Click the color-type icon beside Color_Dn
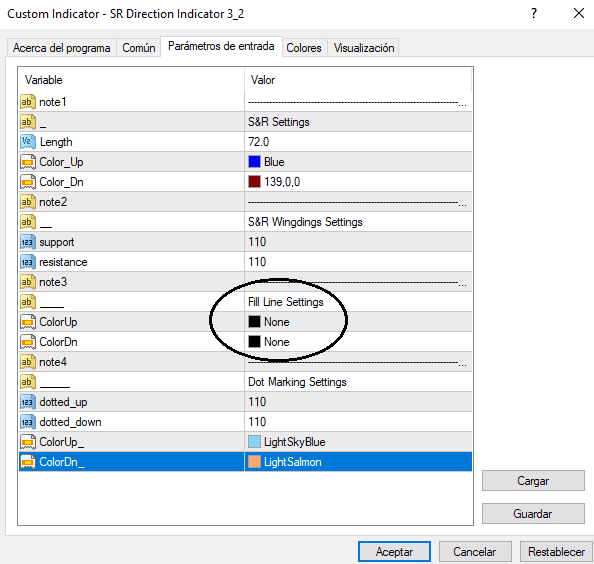This screenshot has width=594, height=564. pyautogui.click(x=28, y=182)
